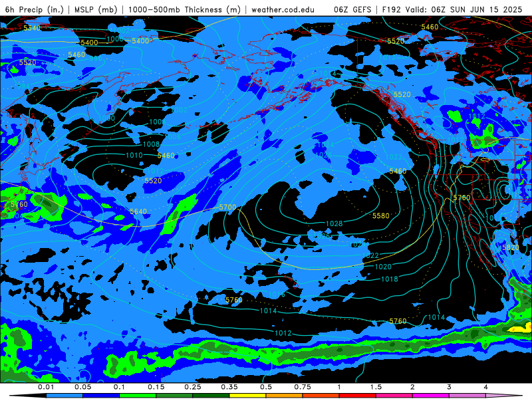Click the 996 pressure contour label

tap(95, 59)
